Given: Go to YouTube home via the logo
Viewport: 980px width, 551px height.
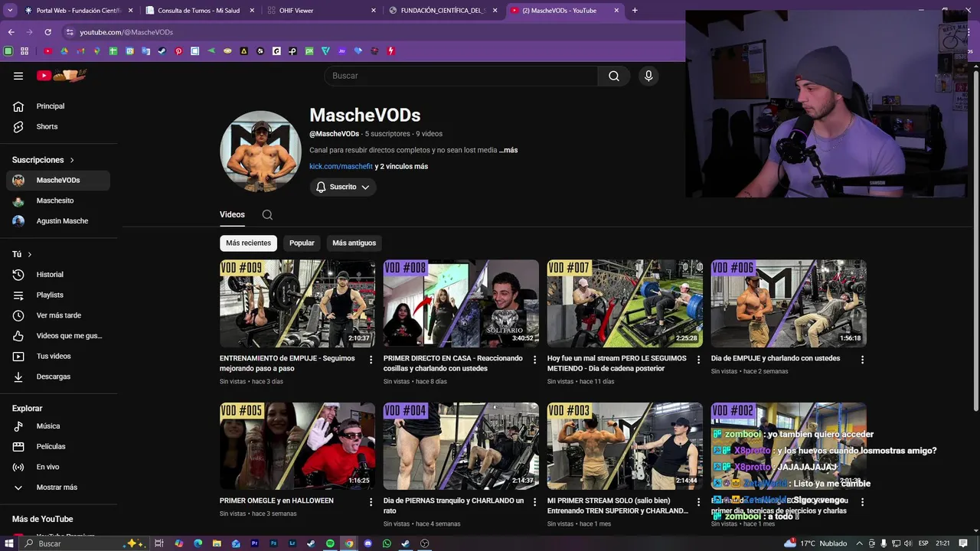Looking at the screenshot, I should point(61,76).
